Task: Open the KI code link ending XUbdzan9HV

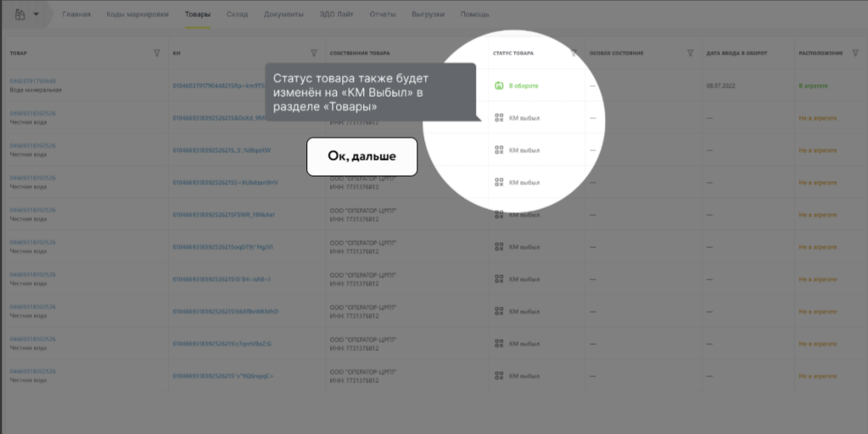Action: 226,183
